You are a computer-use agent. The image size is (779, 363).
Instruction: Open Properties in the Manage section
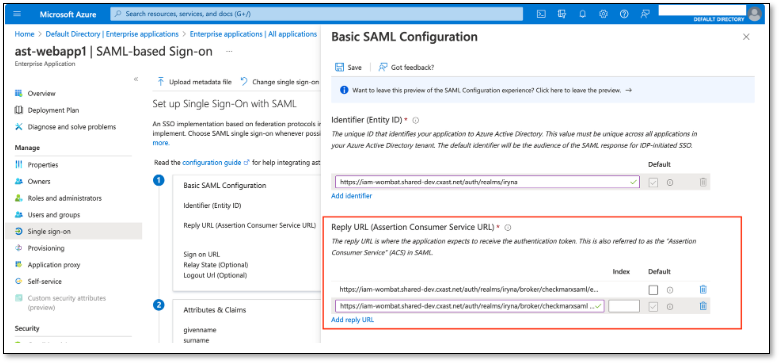(x=43, y=165)
